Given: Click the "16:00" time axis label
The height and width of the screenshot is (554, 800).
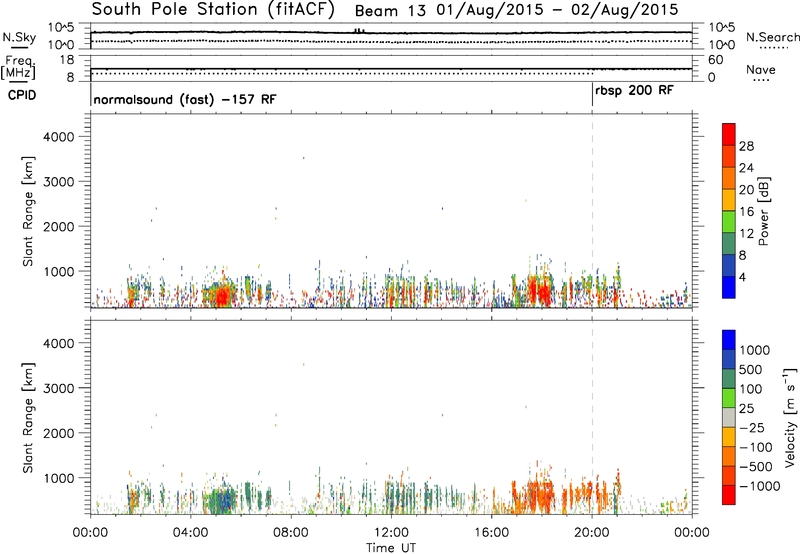Looking at the screenshot, I should [x=491, y=533].
